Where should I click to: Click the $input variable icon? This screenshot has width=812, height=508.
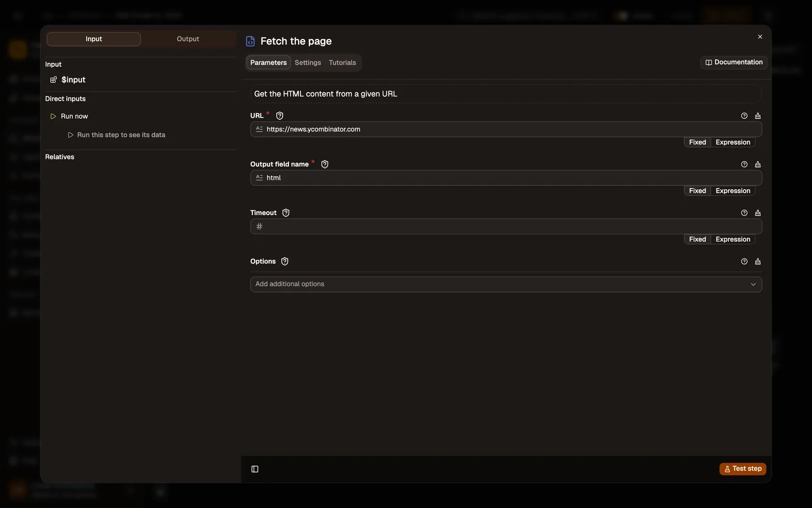53,80
